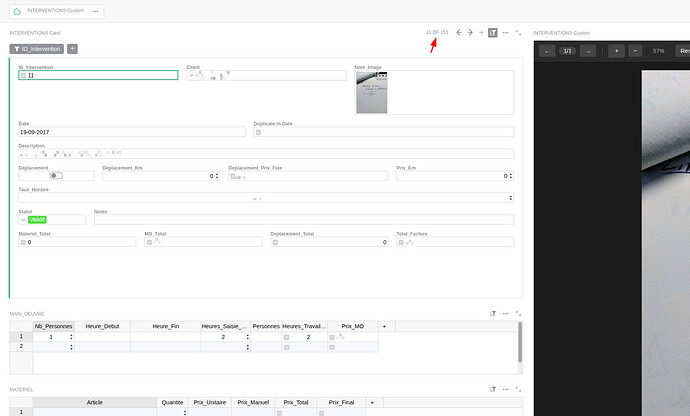Toggle the Deplacement switch
This screenshot has height=416, width=690.
[56, 176]
